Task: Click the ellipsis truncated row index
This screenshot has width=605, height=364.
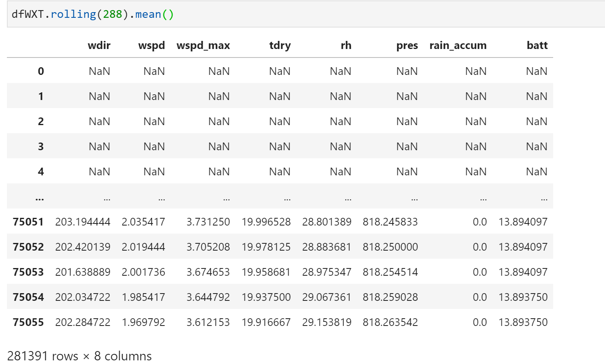Action: (40, 198)
